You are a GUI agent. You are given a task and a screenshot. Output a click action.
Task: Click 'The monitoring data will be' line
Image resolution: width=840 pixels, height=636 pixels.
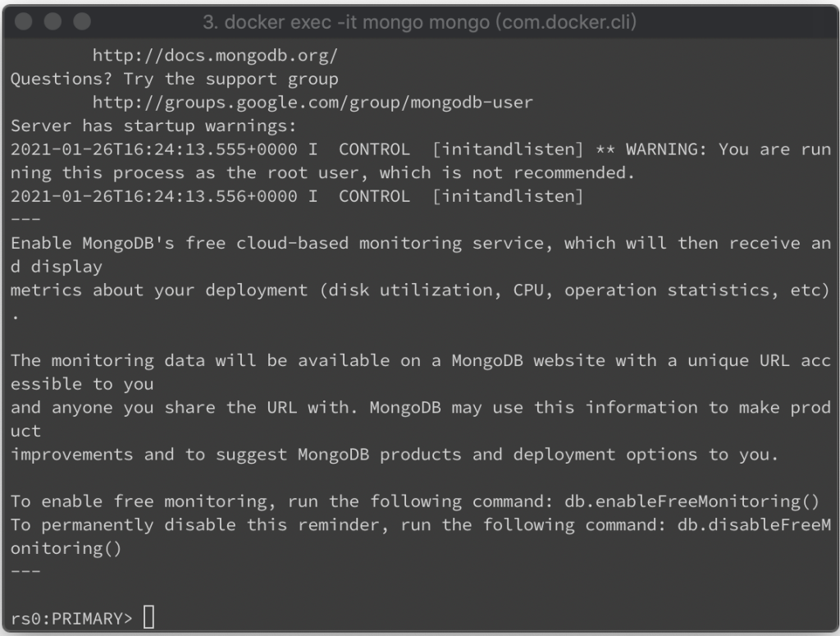(421, 360)
